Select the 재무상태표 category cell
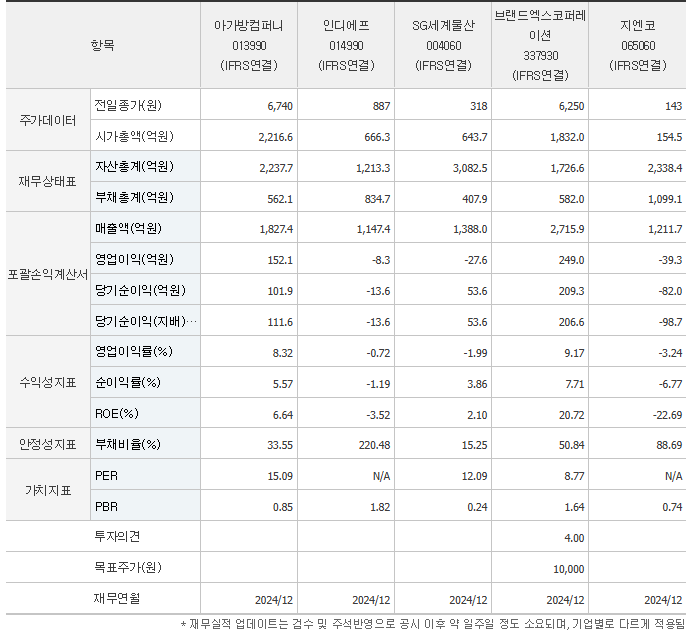Image resolution: width=695 pixels, height=632 pixels. click(x=48, y=181)
